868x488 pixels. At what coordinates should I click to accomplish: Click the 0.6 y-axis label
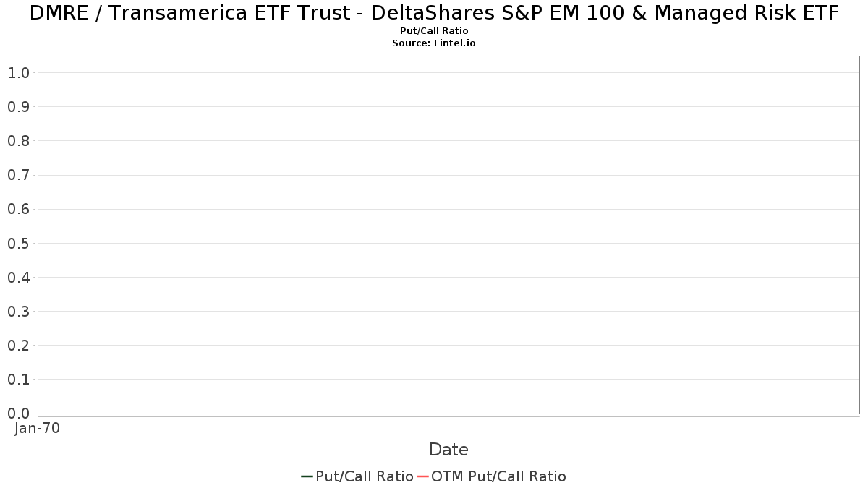coord(18,210)
